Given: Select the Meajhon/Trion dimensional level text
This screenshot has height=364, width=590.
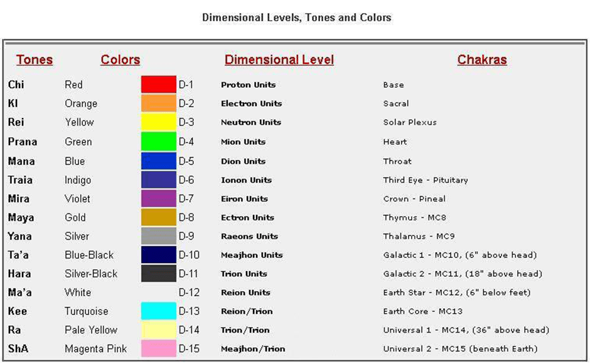Looking at the screenshot, I should (x=252, y=349).
